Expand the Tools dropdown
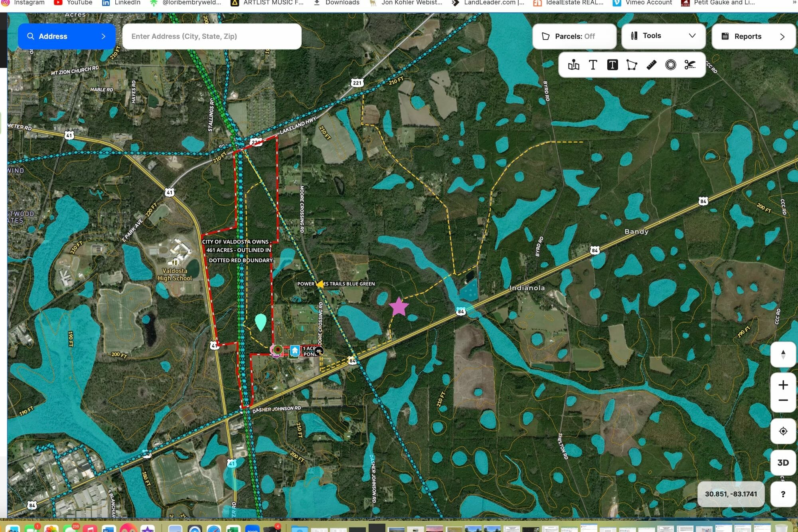The width and height of the screenshot is (798, 532). pos(663,36)
